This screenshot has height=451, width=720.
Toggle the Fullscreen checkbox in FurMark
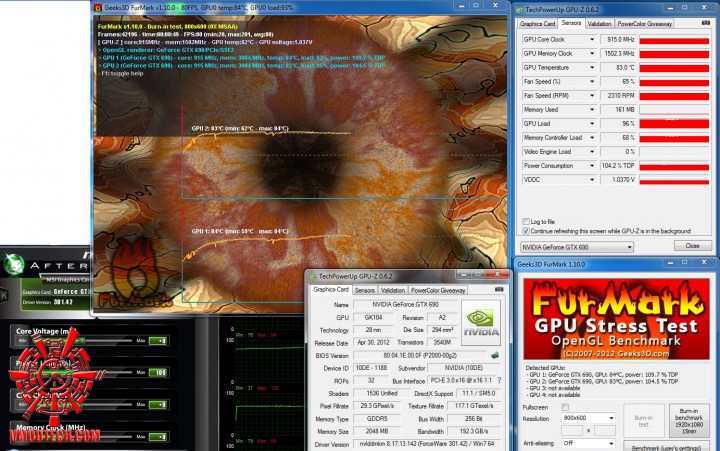tap(565, 407)
